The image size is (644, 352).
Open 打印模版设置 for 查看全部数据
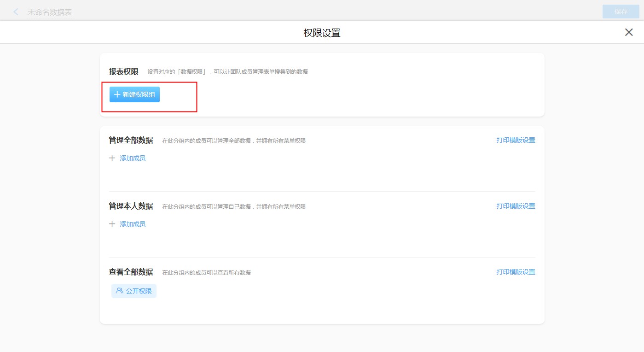(516, 272)
